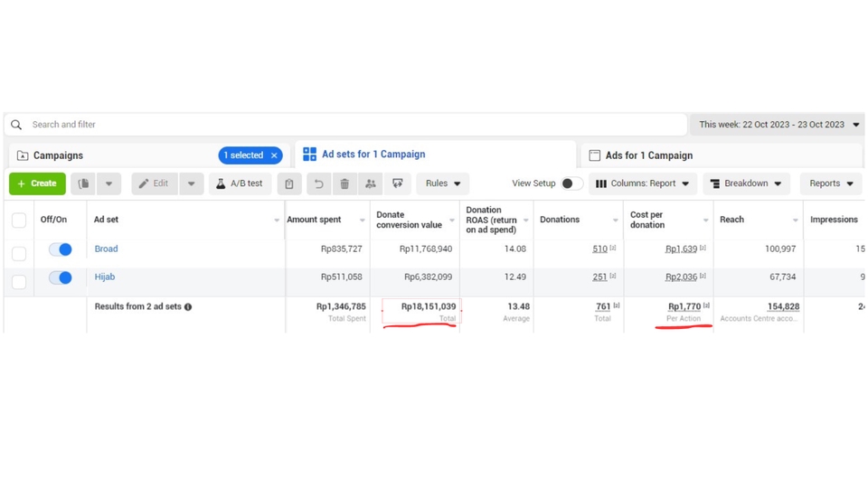Image resolution: width=868 pixels, height=488 pixels.
Task: Click the Ad set column sort arrow
Action: [x=277, y=221]
